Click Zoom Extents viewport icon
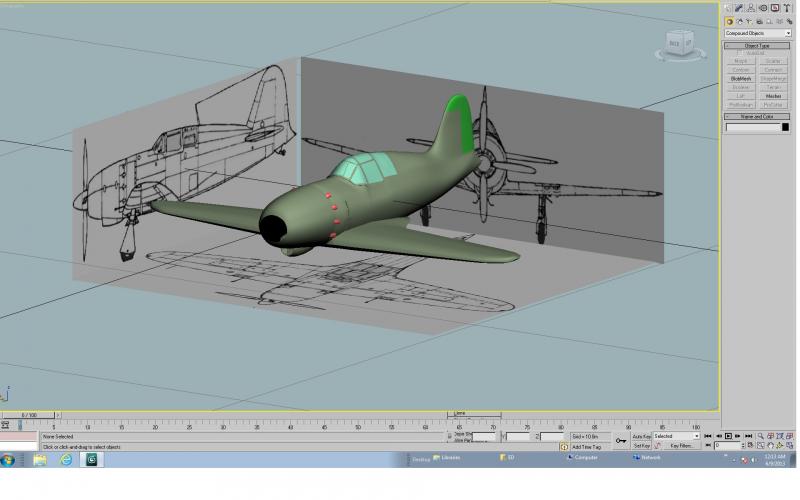Viewport: 800px width, 500px height. [x=780, y=436]
